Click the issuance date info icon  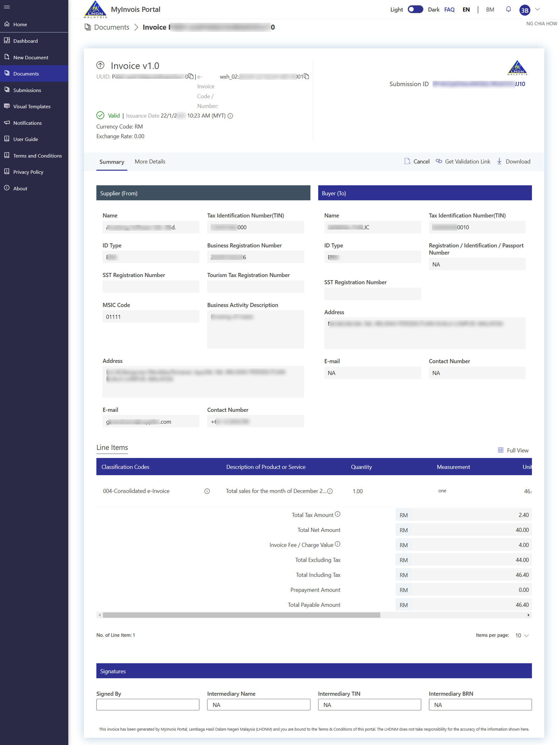click(x=230, y=116)
